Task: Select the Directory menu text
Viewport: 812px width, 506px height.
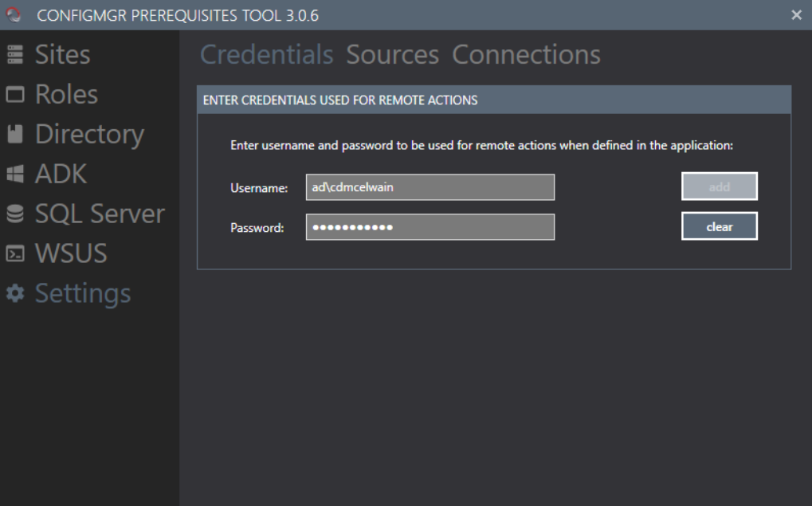Action: click(x=89, y=135)
